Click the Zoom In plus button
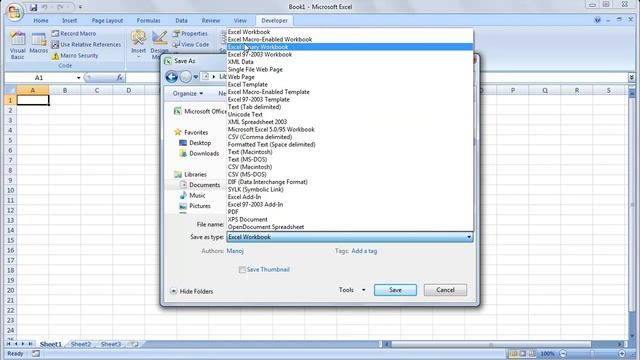This screenshot has height=360, width=640. [622, 353]
